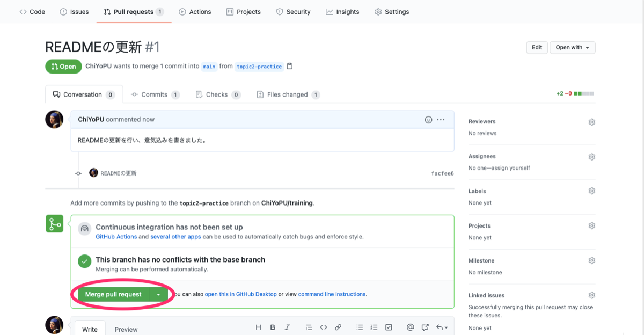Screen dimensions: 644x335
Task: Open the Reviewers gear settings
Action: pos(591,122)
